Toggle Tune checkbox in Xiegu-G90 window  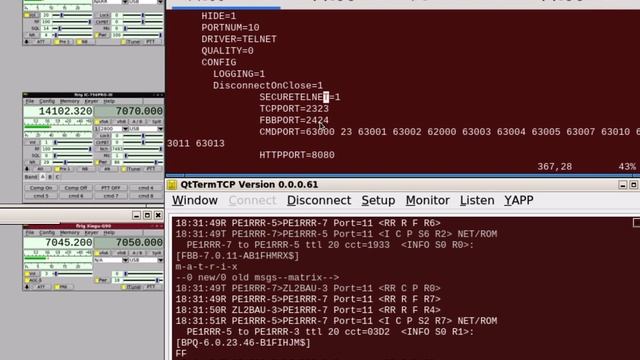click(x=131, y=287)
